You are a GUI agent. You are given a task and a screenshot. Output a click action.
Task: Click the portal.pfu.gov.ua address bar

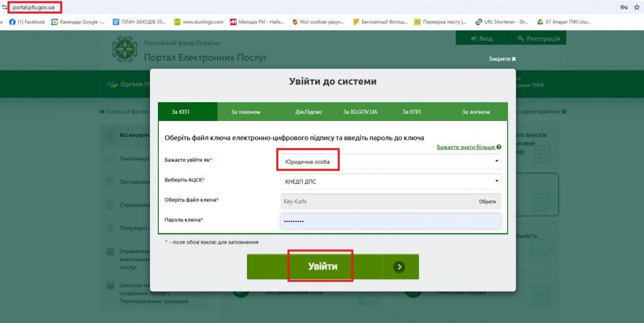tap(33, 7)
